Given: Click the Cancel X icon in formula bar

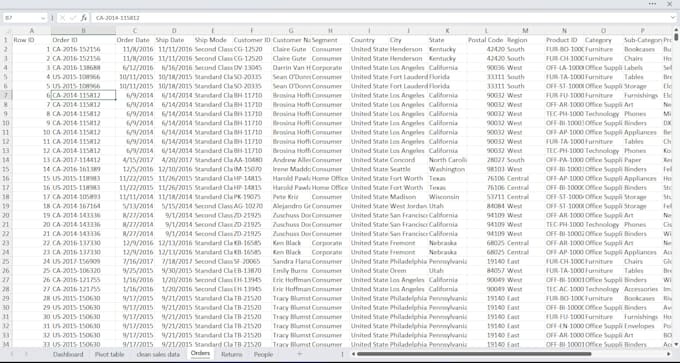Looking at the screenshot, I should pos(62,18).
